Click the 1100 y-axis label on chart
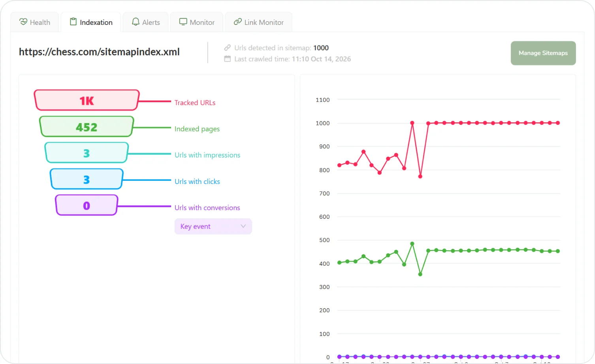This screenshot has width=595, height=364. point(322,100)
